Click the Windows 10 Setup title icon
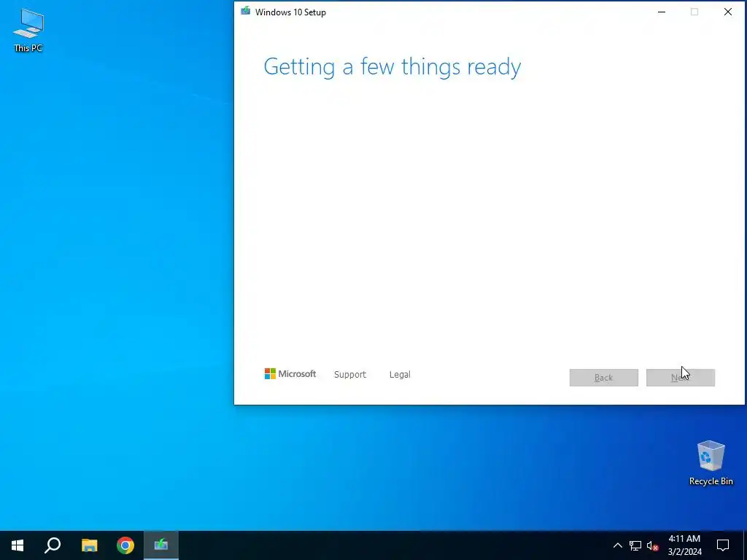Image resolution: width=747 pixels, height=560 pixels. pyautogui.click(x=245, y=12)
